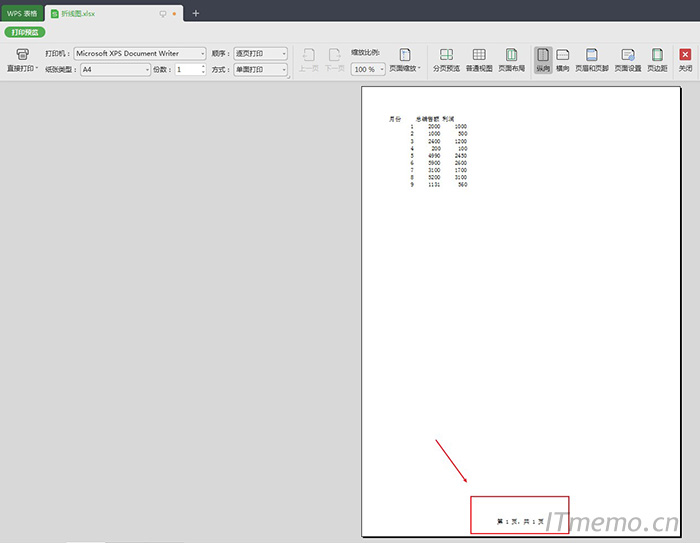
Task: Click the Direct Print (直接打印) icon
Action: point(22,55)
